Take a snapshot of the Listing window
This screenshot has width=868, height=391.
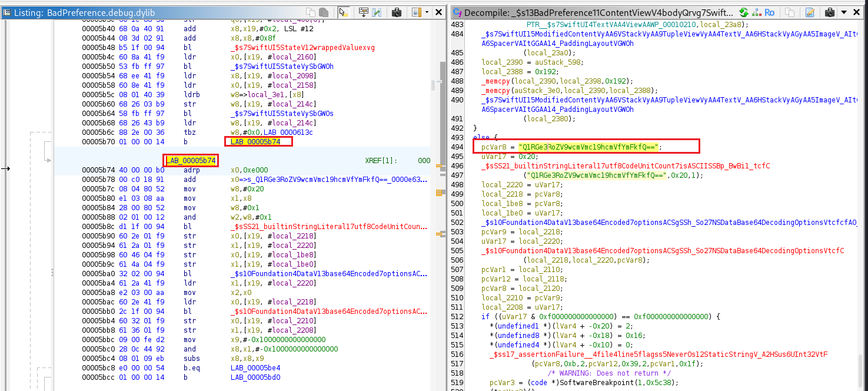(x=396, y=12)
